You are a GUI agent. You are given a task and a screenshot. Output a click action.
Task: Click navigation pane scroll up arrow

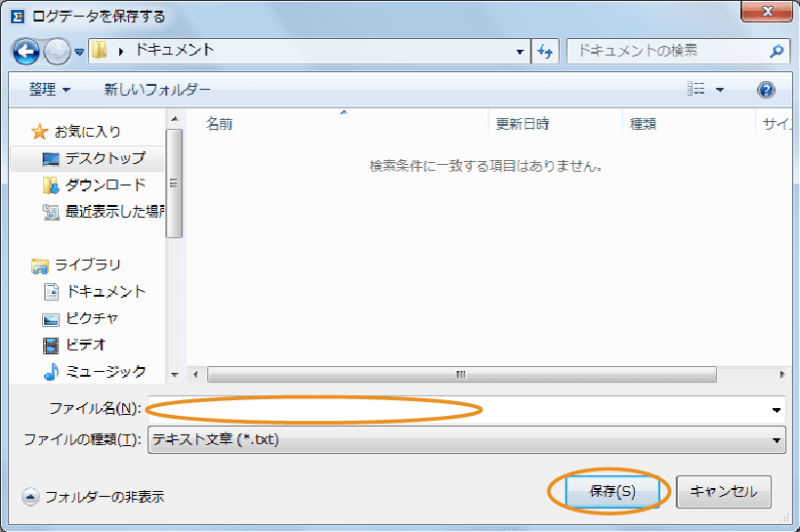coord(175,119)
